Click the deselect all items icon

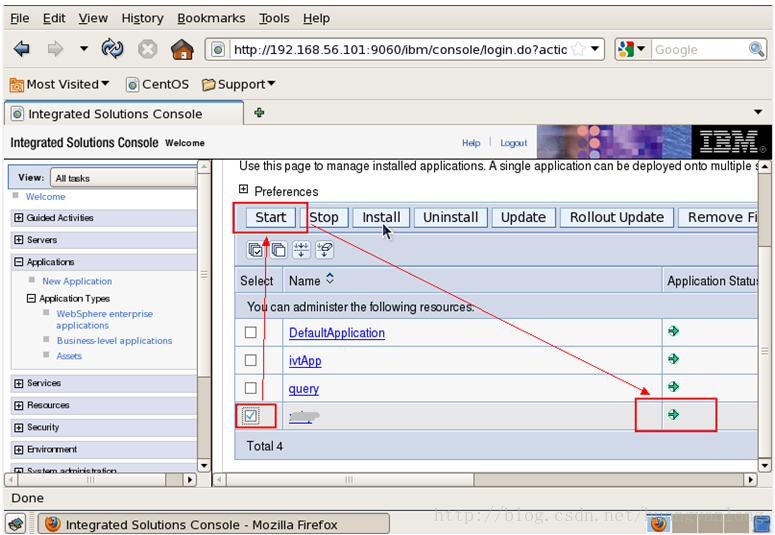click(278, 250)
